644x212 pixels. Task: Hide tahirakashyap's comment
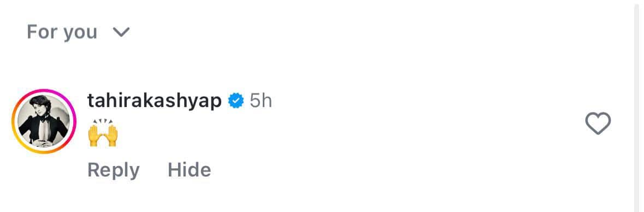click(x=190, y=170)
